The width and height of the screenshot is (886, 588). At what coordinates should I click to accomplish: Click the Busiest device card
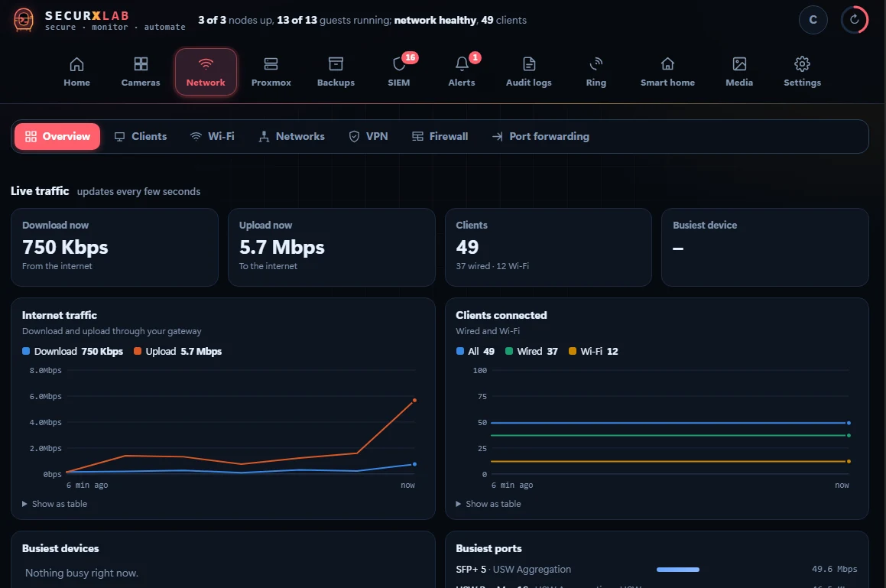[765, 247]
